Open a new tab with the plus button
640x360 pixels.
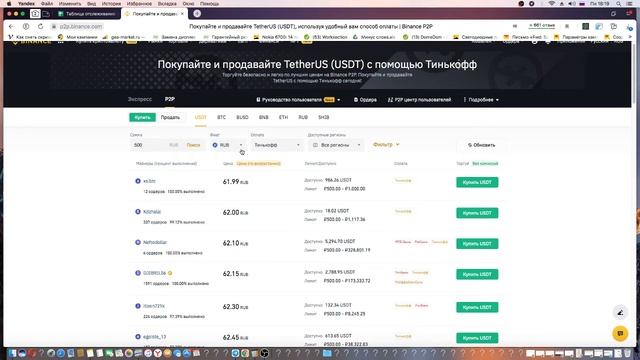click(x=197, y=13)
